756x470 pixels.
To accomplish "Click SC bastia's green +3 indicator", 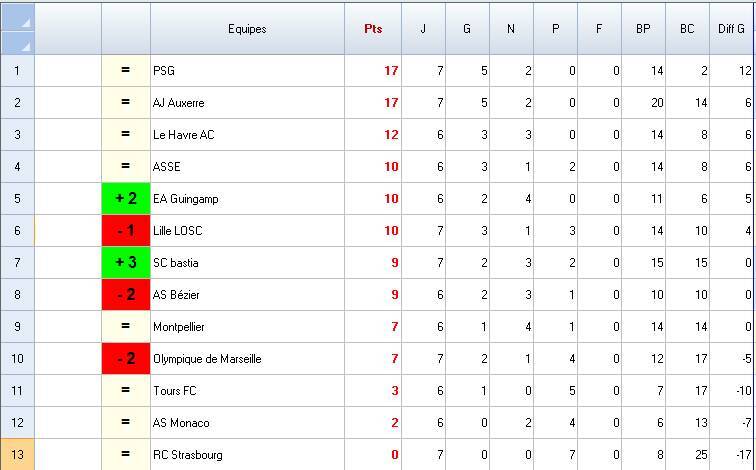I will point(126,263).
